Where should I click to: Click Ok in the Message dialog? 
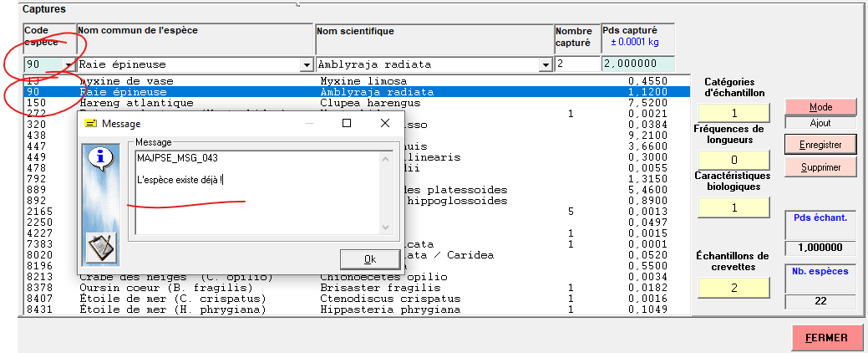[x=370, y=258]
